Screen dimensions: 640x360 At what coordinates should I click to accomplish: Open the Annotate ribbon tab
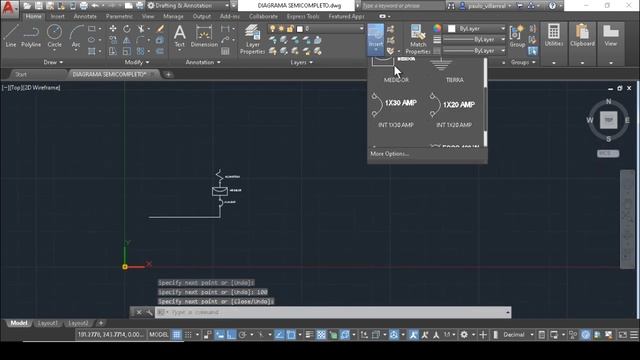pyautogui.click(x=85, y=16)
